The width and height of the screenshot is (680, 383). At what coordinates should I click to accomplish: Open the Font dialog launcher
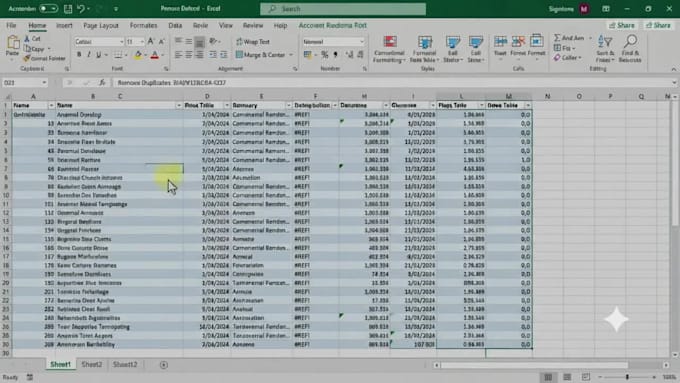166,69
